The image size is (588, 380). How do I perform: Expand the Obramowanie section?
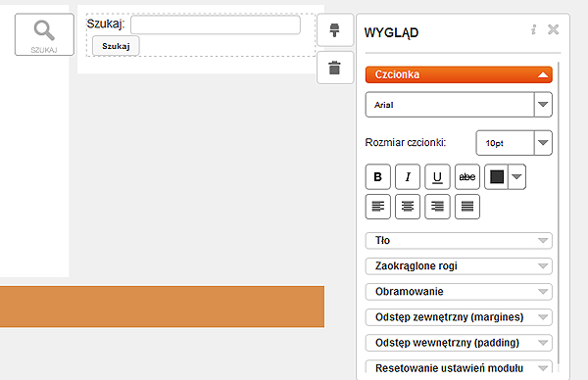tap(459, 292)
